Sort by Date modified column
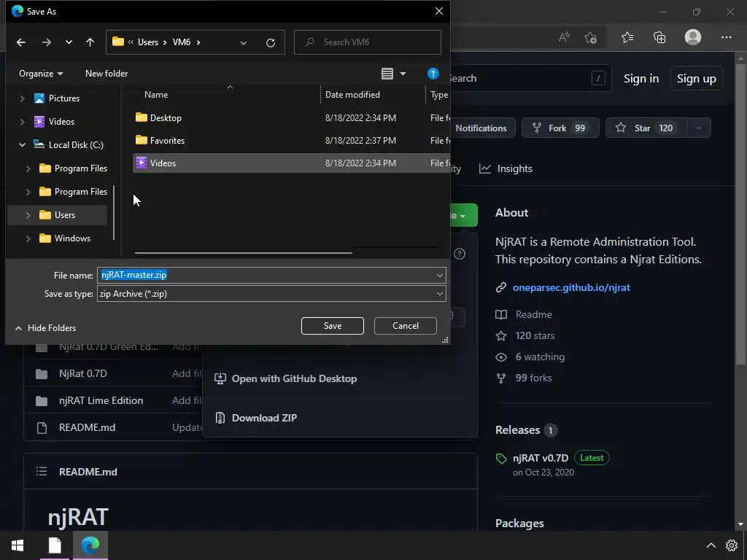Viewport: 747px width, 560px height. pyautogui.click(x=352, y=95)
